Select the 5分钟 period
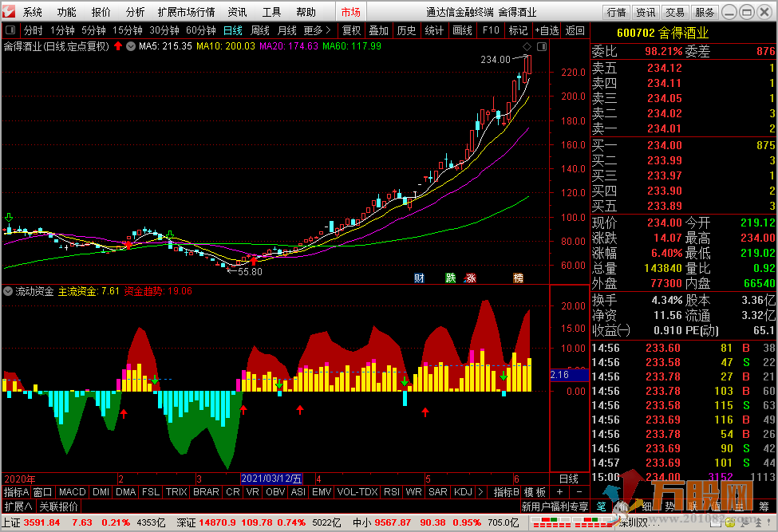Screen dimensions: 778x532 tap(94, 30)
